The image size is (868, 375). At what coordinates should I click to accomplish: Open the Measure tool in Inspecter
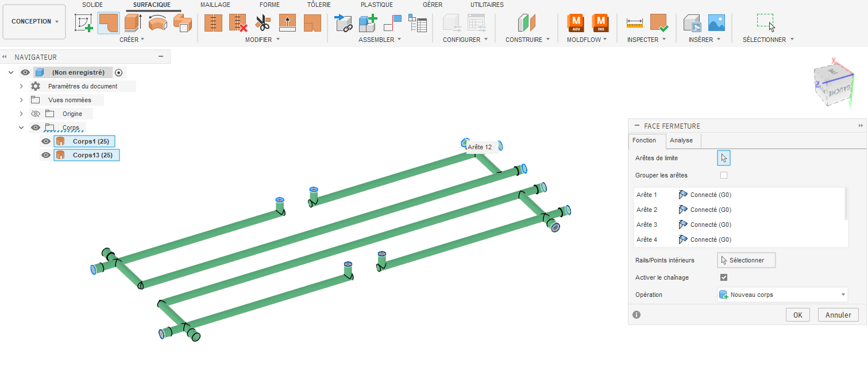point(634,23)
